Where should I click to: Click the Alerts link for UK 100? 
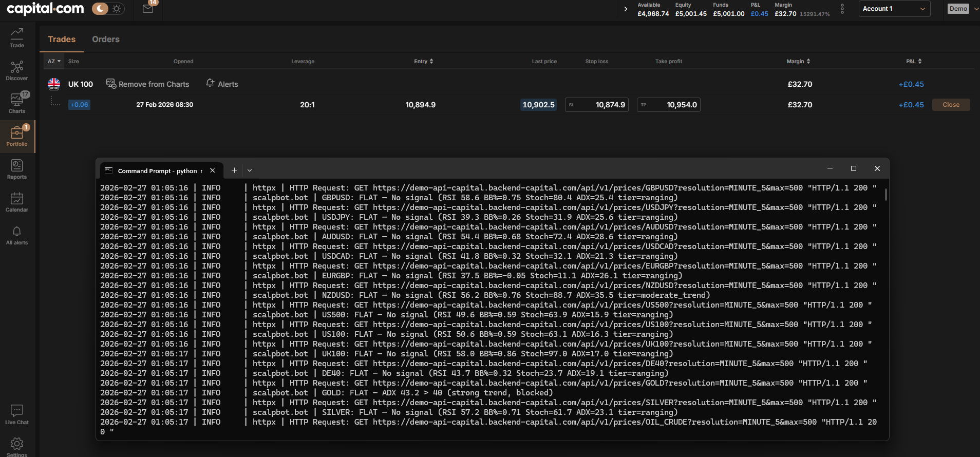[228, 84]
